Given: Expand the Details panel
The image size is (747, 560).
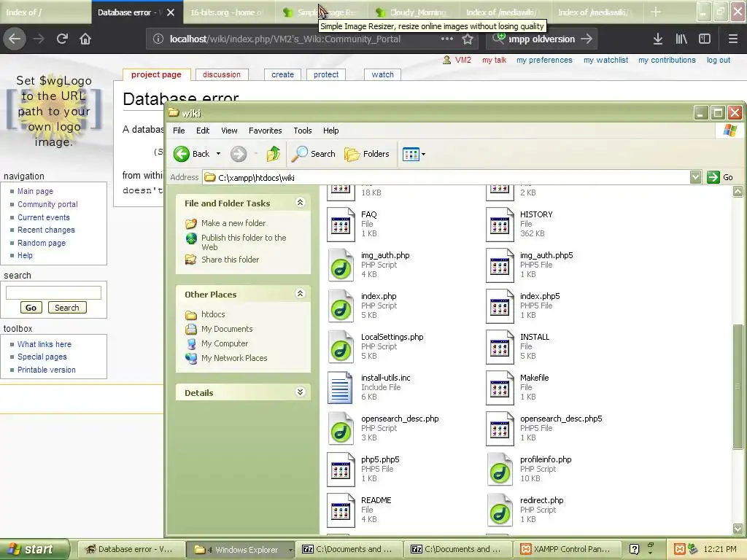Looking at the screenshot, I should pyautogui.click(x=300, y=392).
